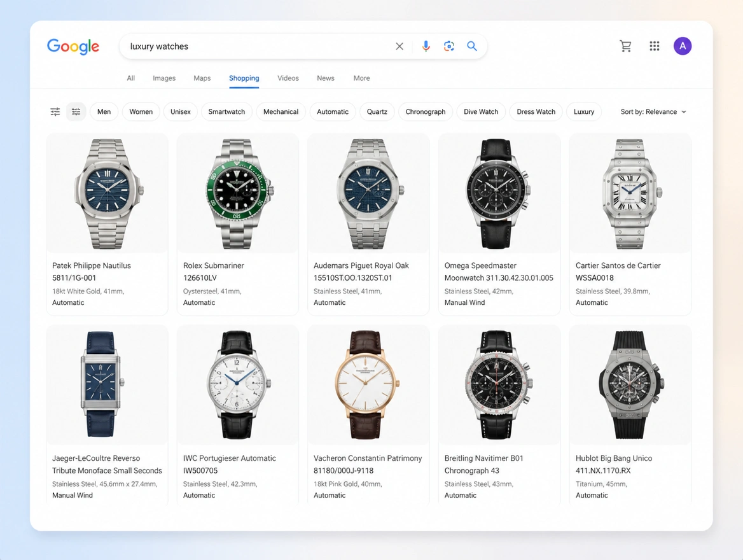
Task: Click Jaeger-LeCoultre Reverso Tribute title
Action: (107, 464)
